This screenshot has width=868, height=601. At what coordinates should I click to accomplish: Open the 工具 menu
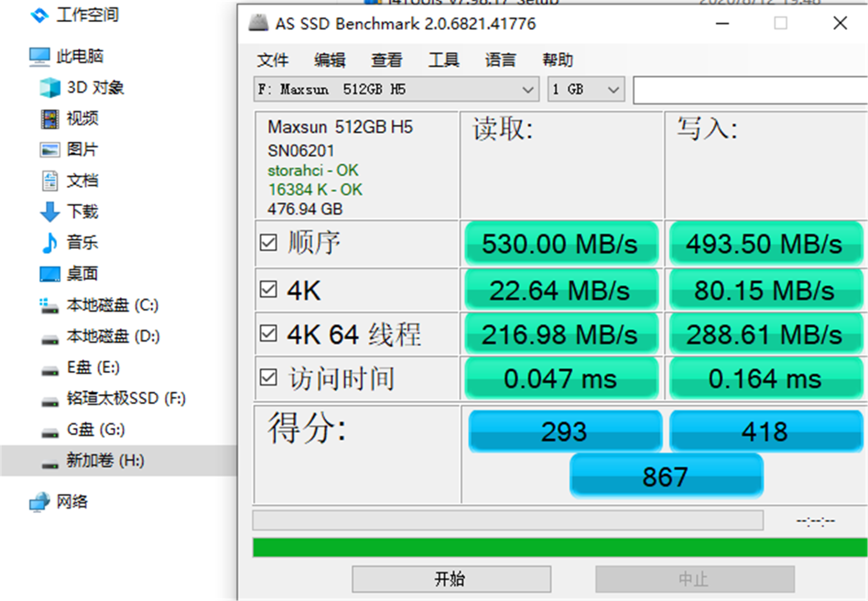click(444, 60)
